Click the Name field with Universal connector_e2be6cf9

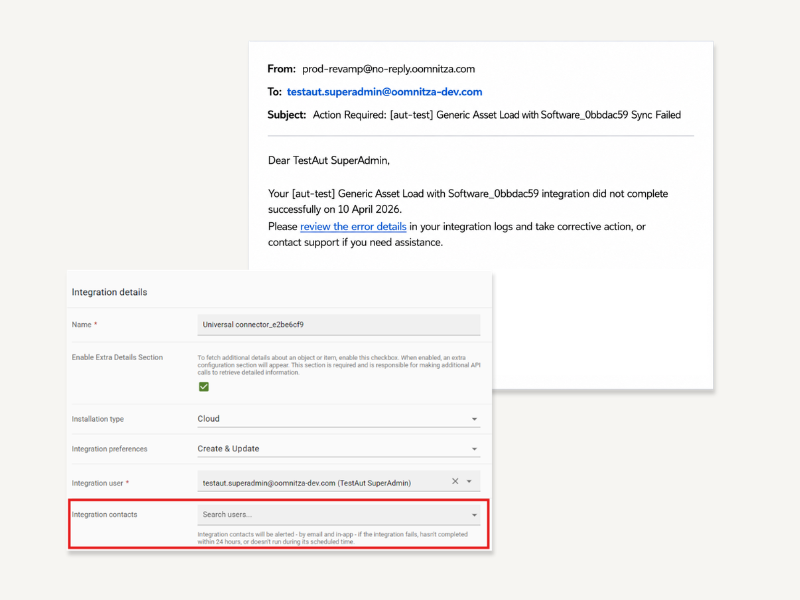point(339,325)
